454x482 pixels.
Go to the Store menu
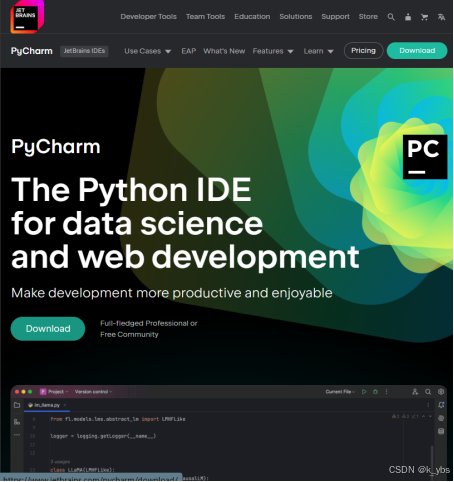[x=368, y=17]
